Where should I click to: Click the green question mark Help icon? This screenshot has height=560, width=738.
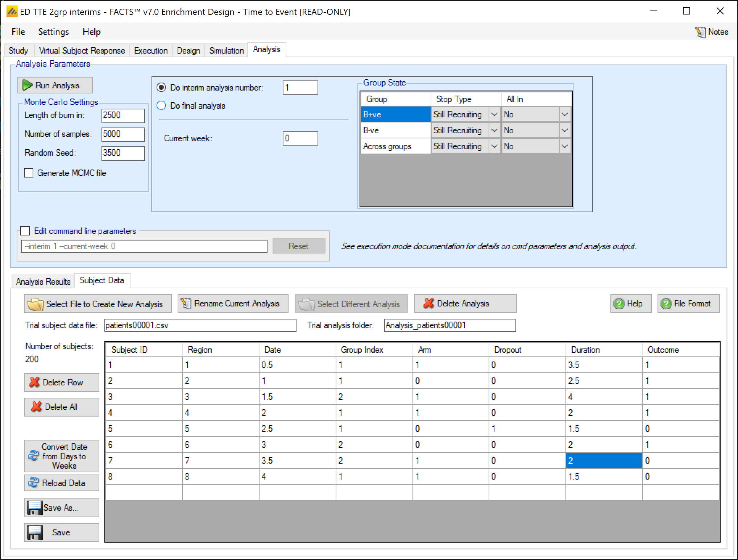pos(619,304)
